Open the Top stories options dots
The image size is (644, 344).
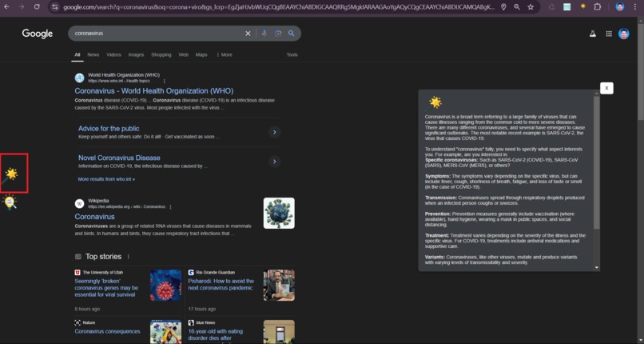pos(128,257)
